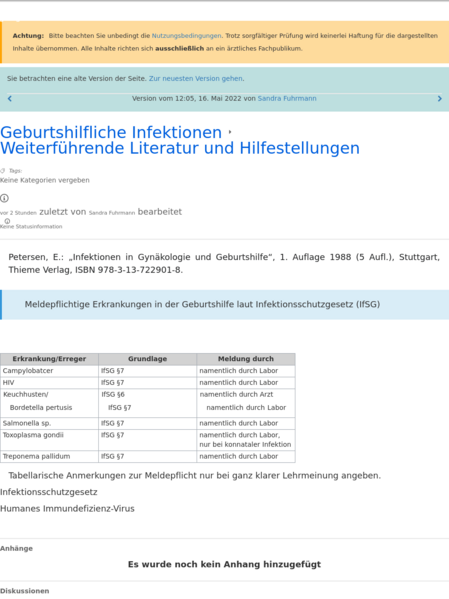Click 'Keine Statusinformation' text
The height and width of the screenshot is (599, 449).
click(31, 227)
